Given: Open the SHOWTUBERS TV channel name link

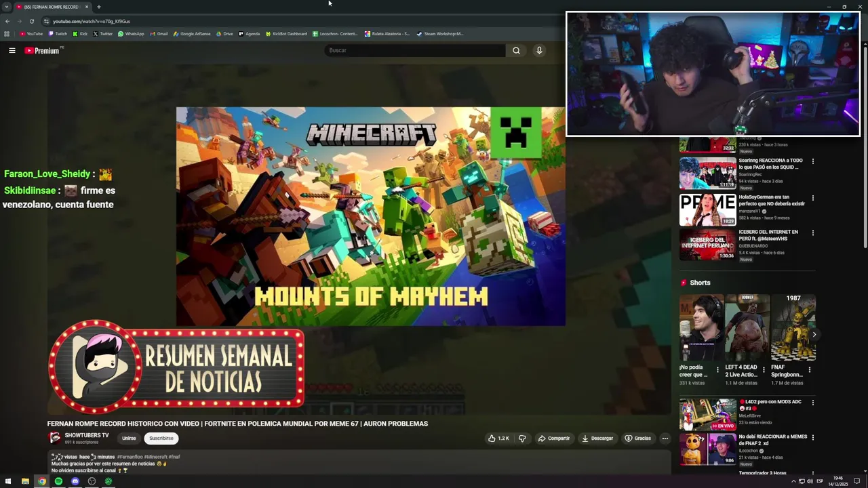Looking at the screenshot, I should [x=87, y=435].
